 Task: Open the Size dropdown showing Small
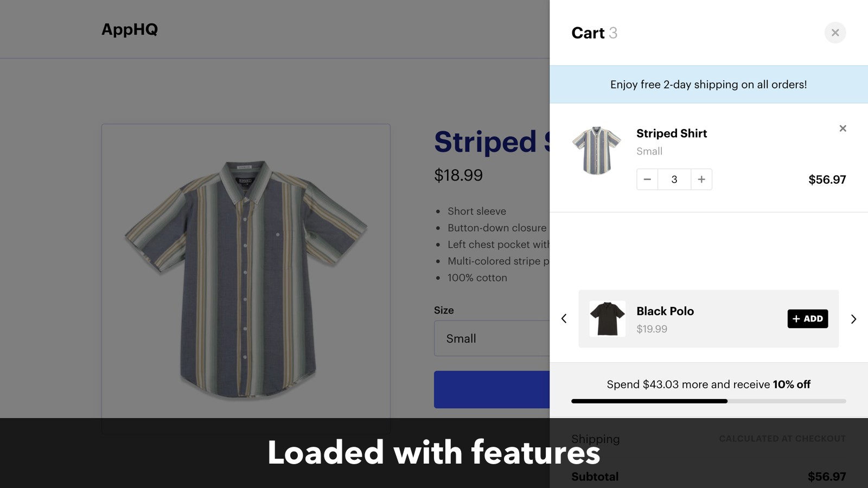(492, 338)
